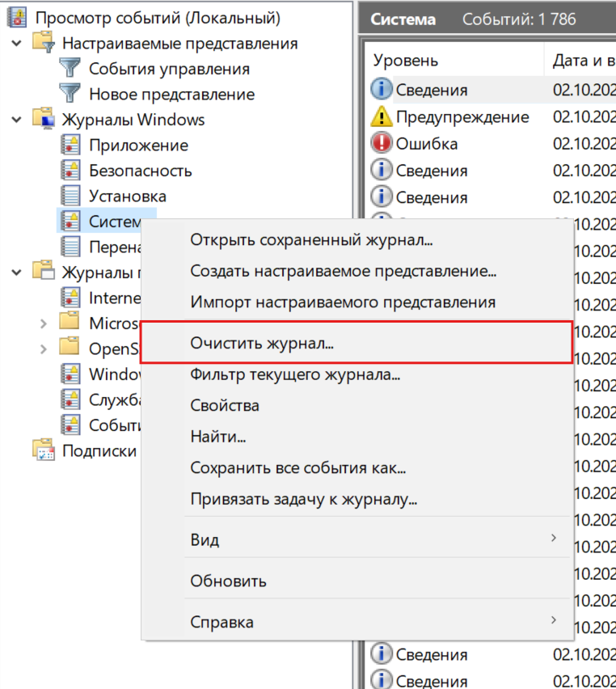Expand the OpenSSH folder chevron
Screen dimensions: 616x689
point(44,349)
